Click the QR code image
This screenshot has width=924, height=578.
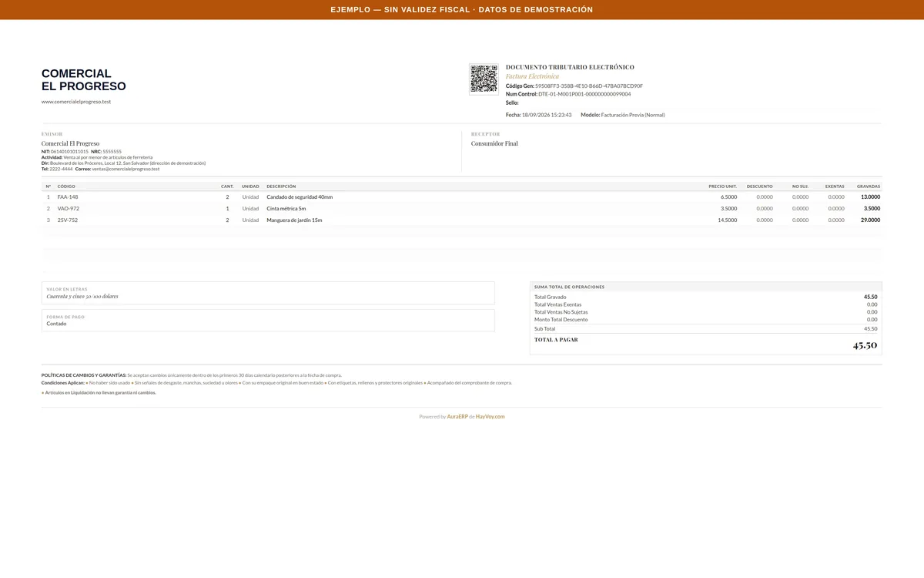coord(484,79)
